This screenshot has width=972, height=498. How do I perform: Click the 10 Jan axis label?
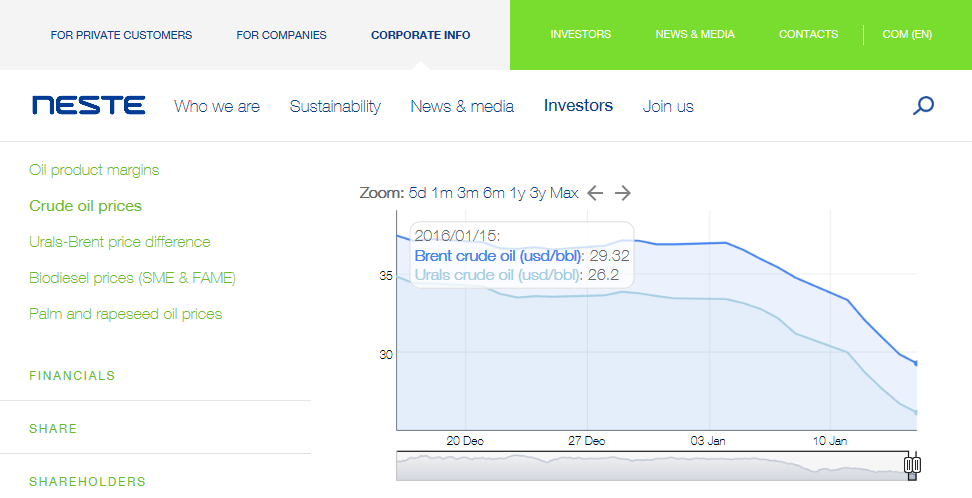click(x=830, y=441)
